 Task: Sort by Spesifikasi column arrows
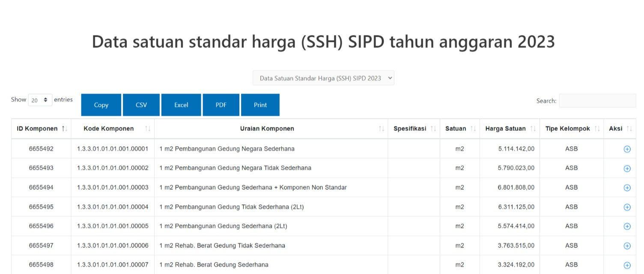pos(433,129)
